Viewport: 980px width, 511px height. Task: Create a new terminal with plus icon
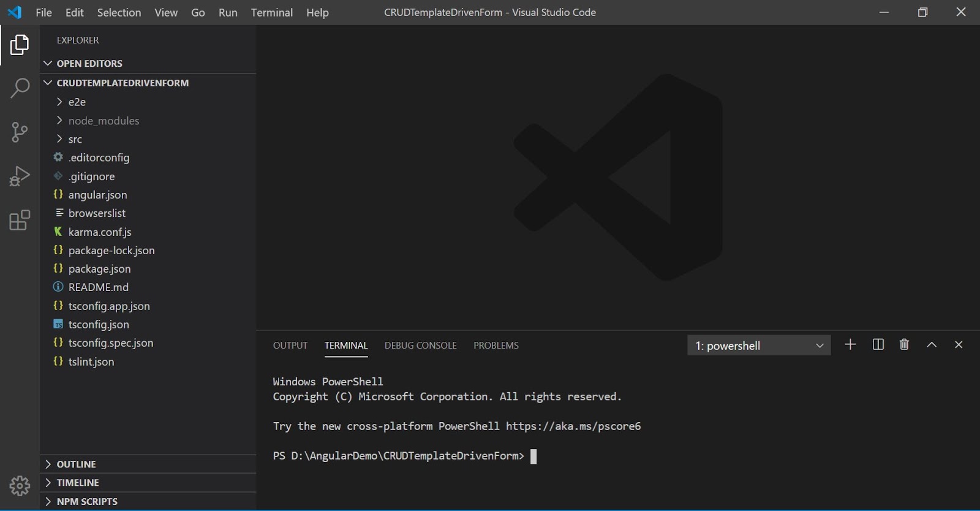[x=850, y=344]
